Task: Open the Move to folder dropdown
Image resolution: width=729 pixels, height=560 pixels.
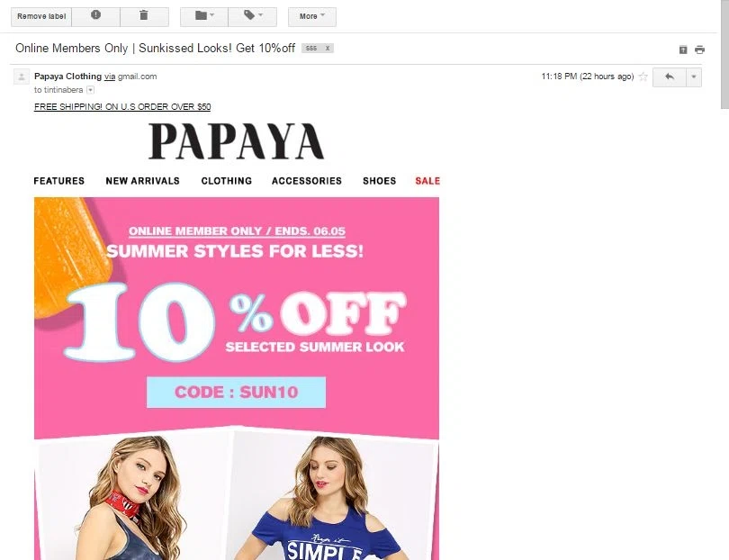Action: (204, 17)
